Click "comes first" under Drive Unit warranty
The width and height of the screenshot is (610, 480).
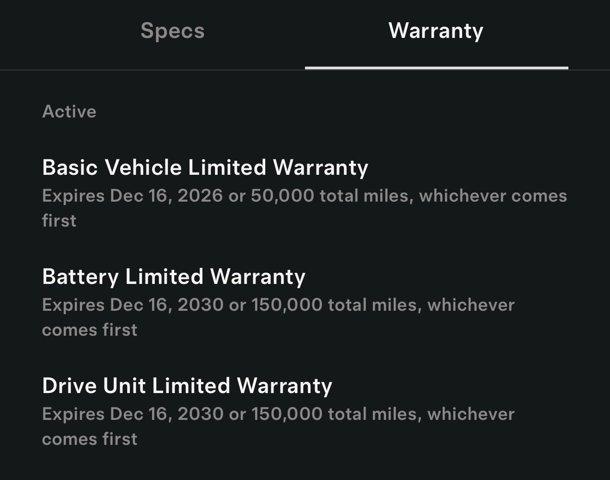[89, 438]
